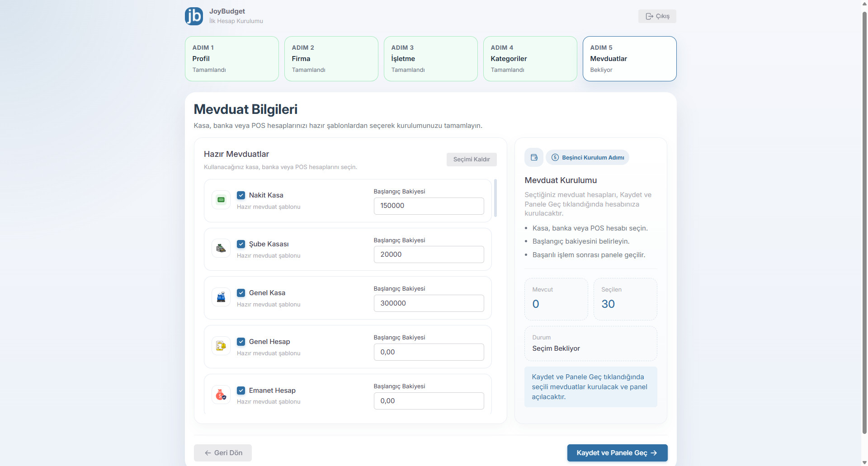Click the deposit list scrollbar thumb
The width and height of the screenshot is (868, 466).
pyautogui.click(x=495, y=198)
